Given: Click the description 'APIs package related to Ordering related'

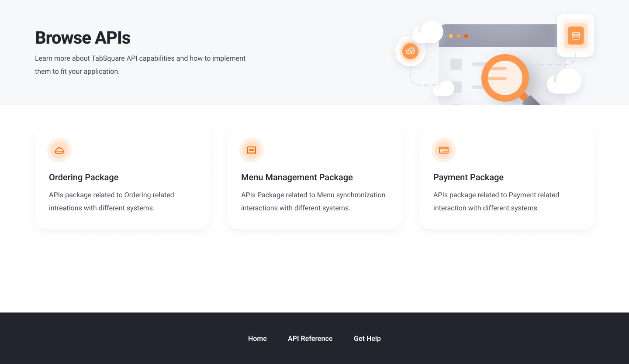Looking at the screenshot, I should [x=111, y=195].
